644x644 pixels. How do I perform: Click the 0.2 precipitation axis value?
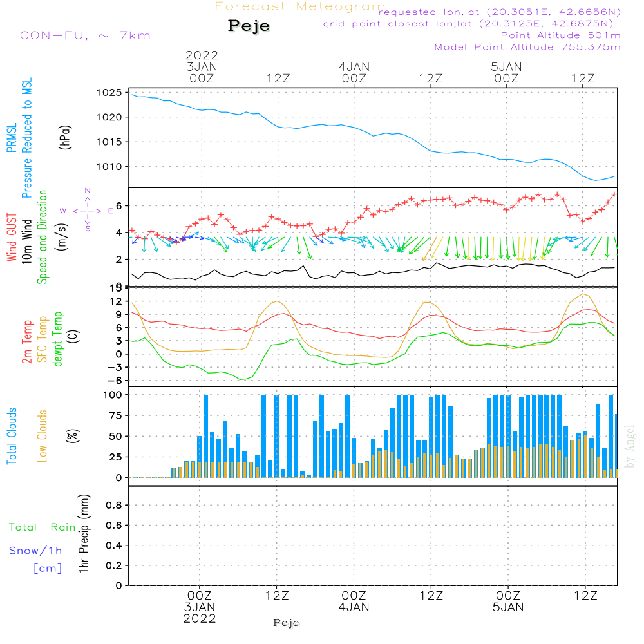(x=114, y=565)
